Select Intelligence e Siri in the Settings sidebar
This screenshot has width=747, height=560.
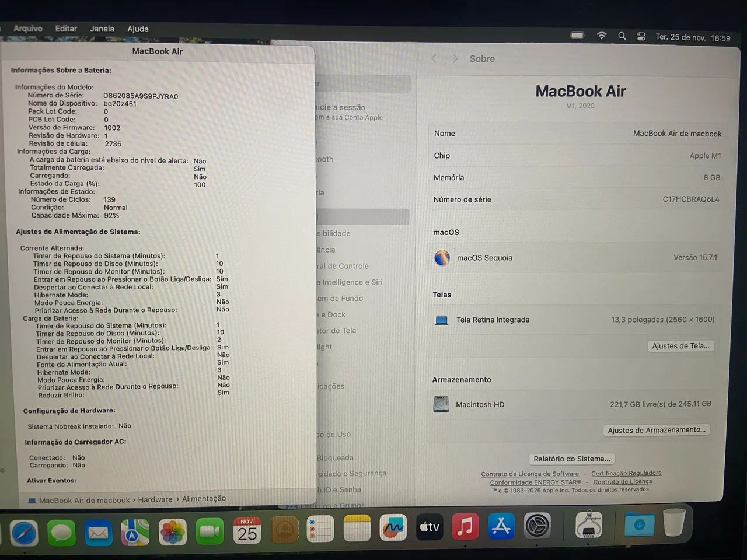(x=350, y=282)
